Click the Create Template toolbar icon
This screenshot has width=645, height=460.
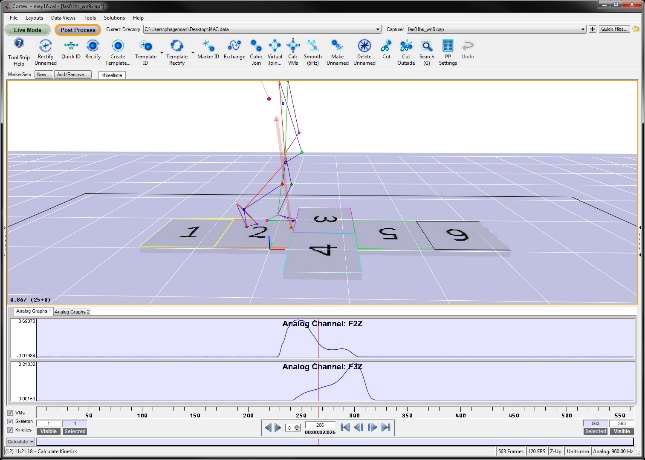pyautogui.click(x=117, y=46)
